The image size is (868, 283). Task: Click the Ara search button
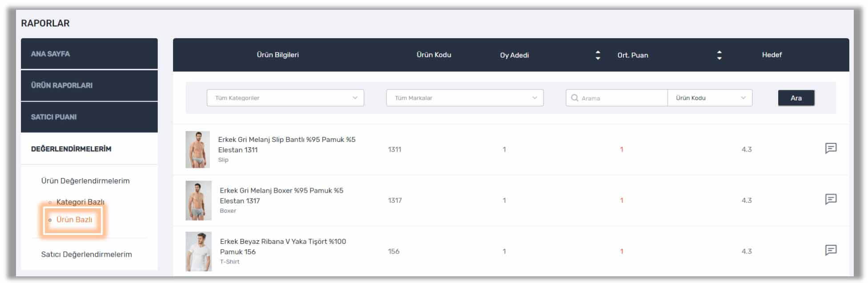(x=796, y=98)
